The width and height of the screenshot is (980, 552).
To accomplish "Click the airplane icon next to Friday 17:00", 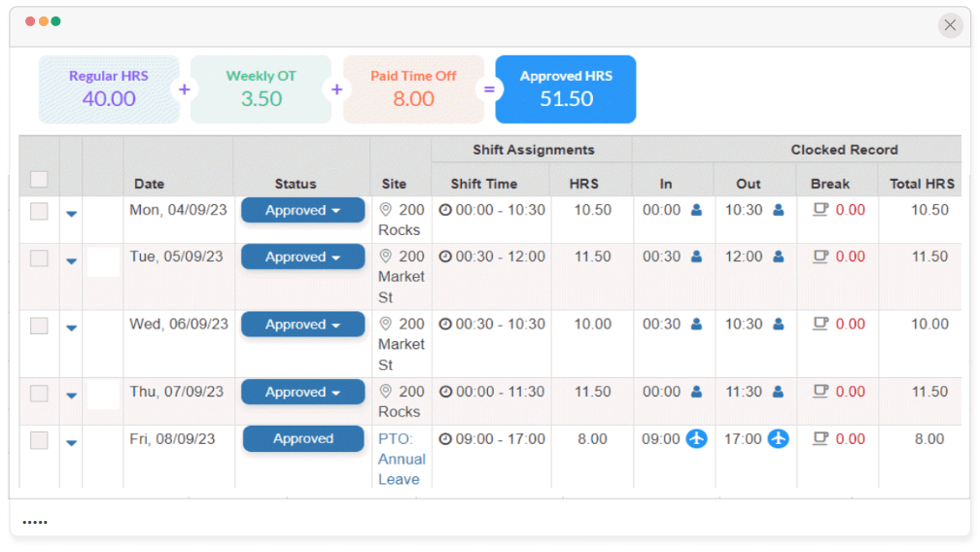I will tap(778, 438).
